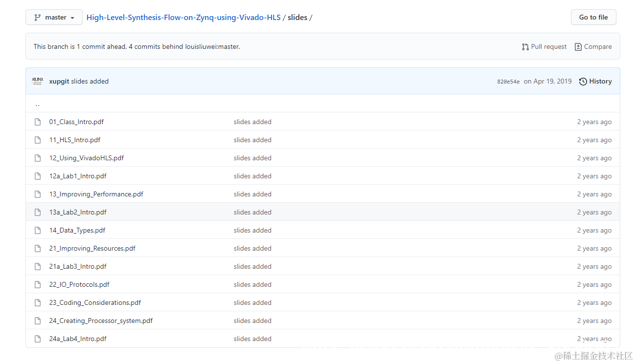This screenshot has height=364, width=636.
Task: Open 21a_Lab3_Intro.pdf
Action: click(x=78, y=266)
